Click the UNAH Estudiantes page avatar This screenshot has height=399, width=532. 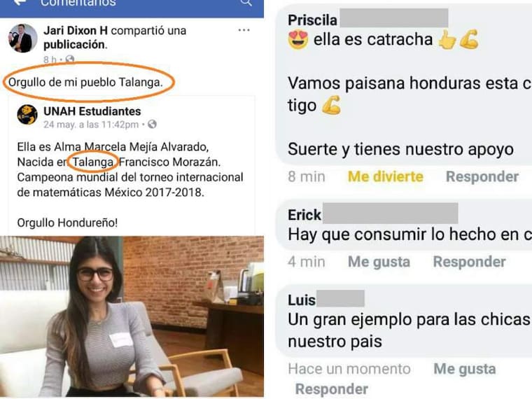pyautogui.click(x=27, y=115)
